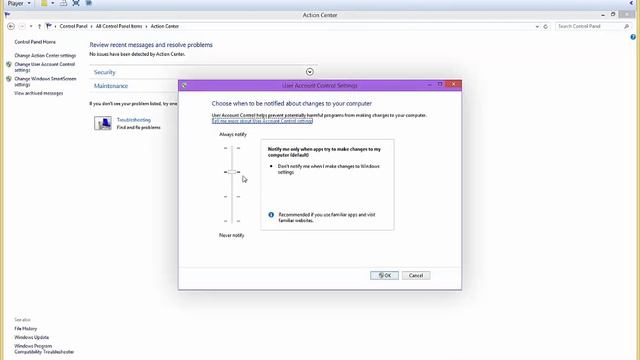The height and width of the screenshot is (360, 640).
Task: Restore down the Action Center window
Action: tap(613, 14)
